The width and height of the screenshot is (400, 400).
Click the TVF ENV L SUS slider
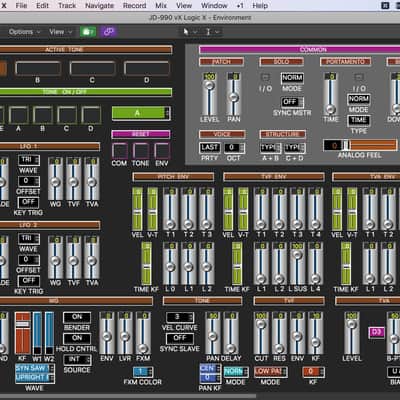click(x=297, y=263)
